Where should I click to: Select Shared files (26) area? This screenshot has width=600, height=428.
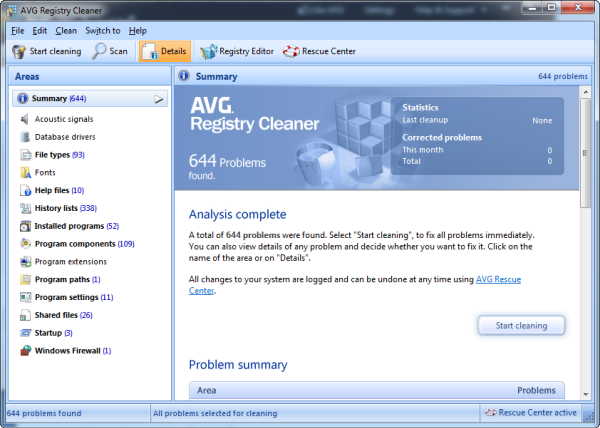pyautogui.click(x=64, y=315)
